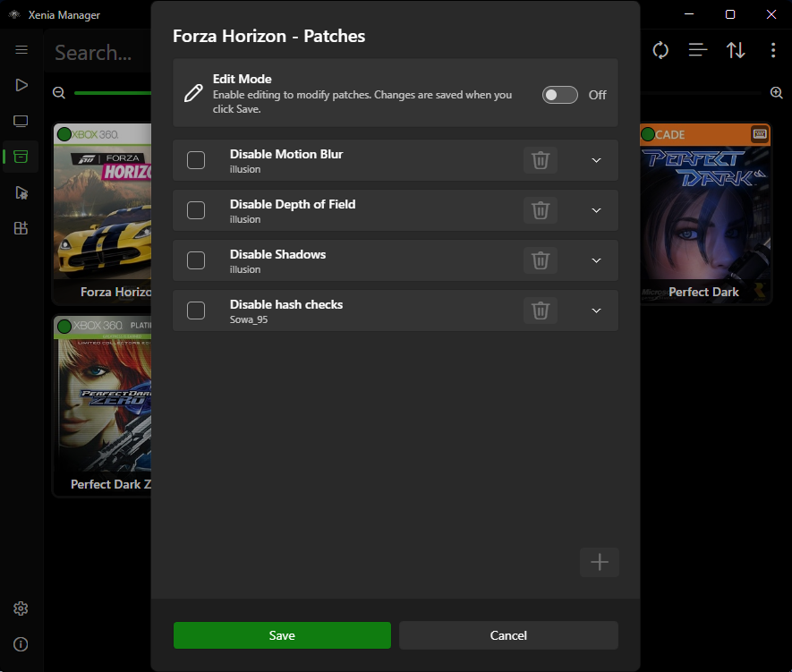Check the Disable Shadows checkbox

pos(196,260)
